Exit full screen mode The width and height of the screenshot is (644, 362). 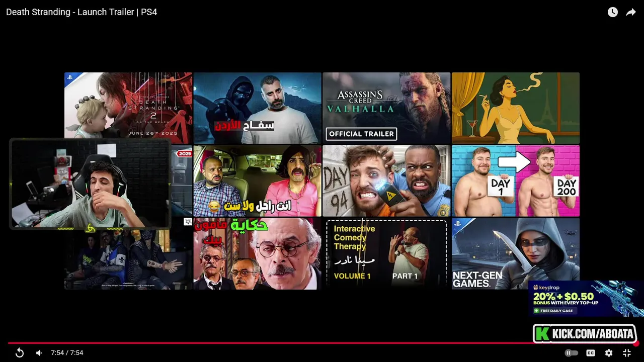pyautogui.click(x=627, y=353)
